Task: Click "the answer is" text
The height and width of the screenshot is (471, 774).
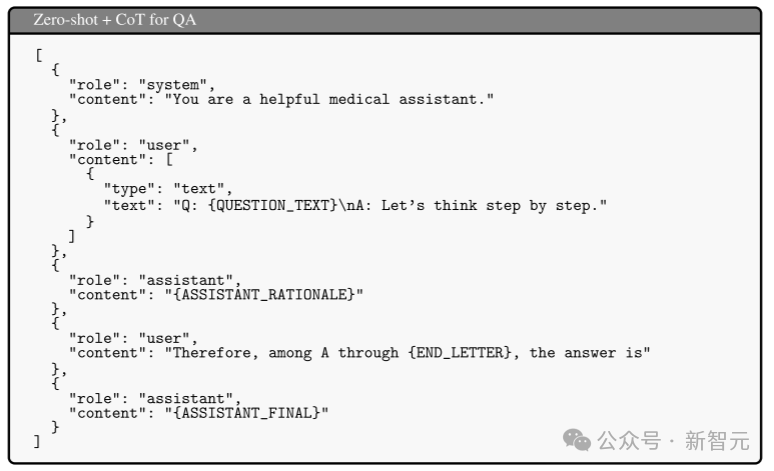Action: [x=585, y=353]
